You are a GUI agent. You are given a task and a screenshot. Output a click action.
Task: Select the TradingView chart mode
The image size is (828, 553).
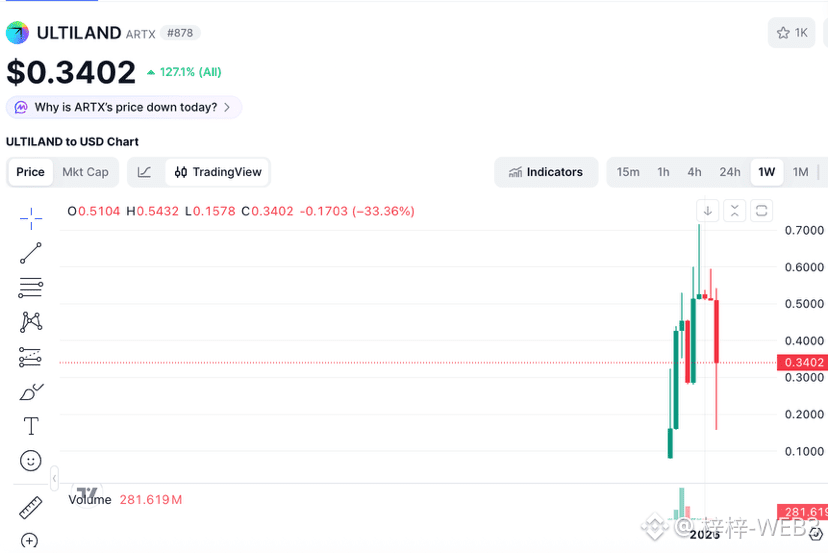[x=218, y=172]
